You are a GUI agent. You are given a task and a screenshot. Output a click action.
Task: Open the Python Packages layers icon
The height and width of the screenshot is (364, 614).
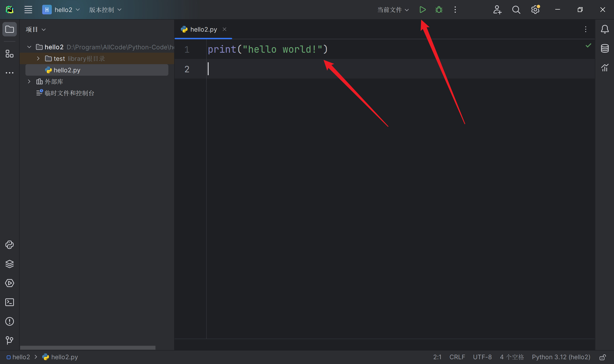10,264
